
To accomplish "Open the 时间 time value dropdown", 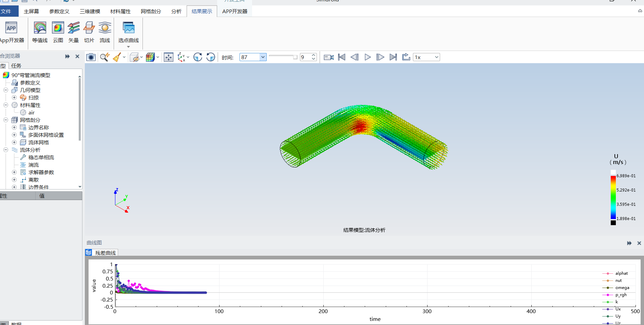I will [263, 57].
